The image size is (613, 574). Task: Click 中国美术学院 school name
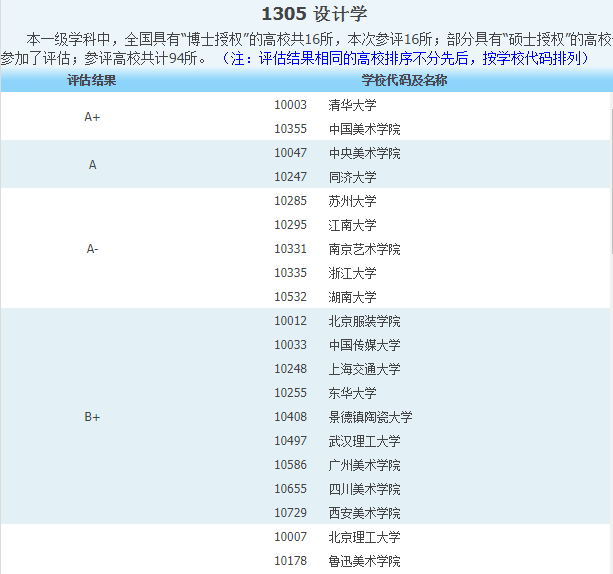[x=364, y=129]
